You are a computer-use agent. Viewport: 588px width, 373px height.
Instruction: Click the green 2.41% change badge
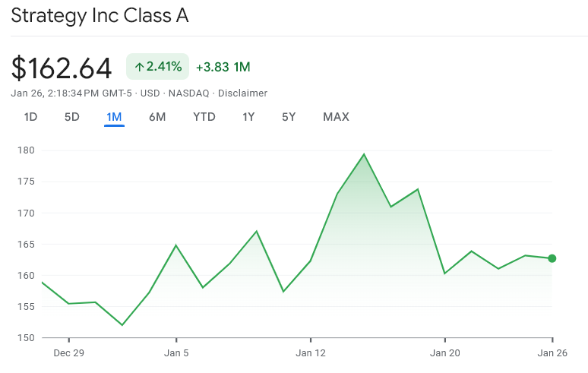click(x=157, y=67)
